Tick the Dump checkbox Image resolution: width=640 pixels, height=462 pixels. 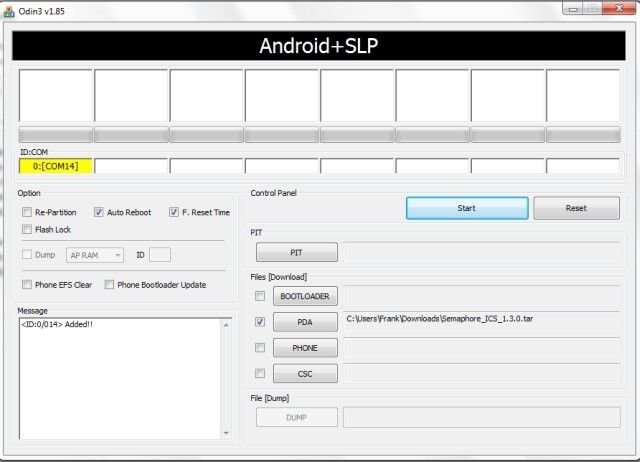tap(27, 255)
